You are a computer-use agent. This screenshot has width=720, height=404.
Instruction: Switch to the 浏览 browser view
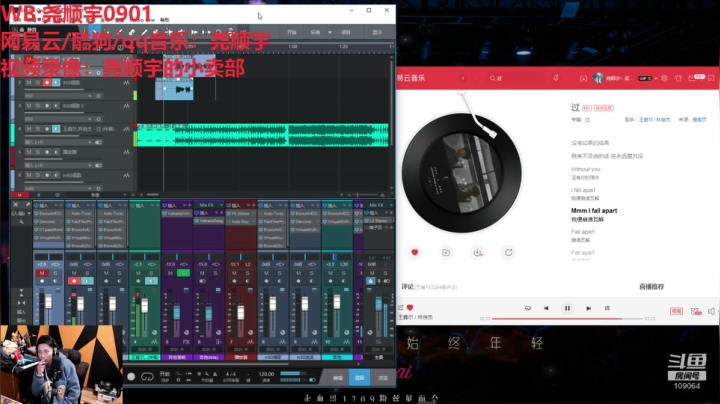click(383, 377)
